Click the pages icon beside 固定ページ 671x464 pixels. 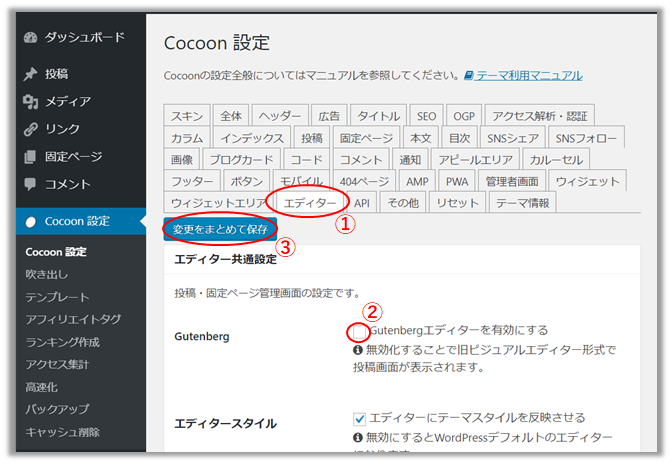click(30, 157)
